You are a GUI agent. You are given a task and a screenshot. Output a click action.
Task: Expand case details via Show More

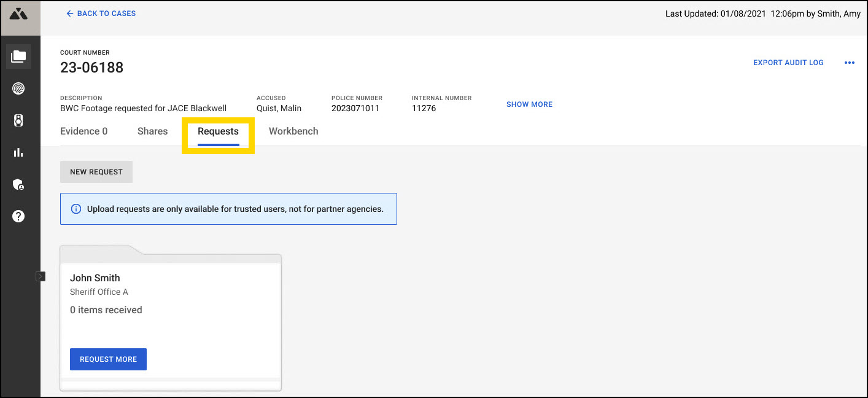point(529,104)
